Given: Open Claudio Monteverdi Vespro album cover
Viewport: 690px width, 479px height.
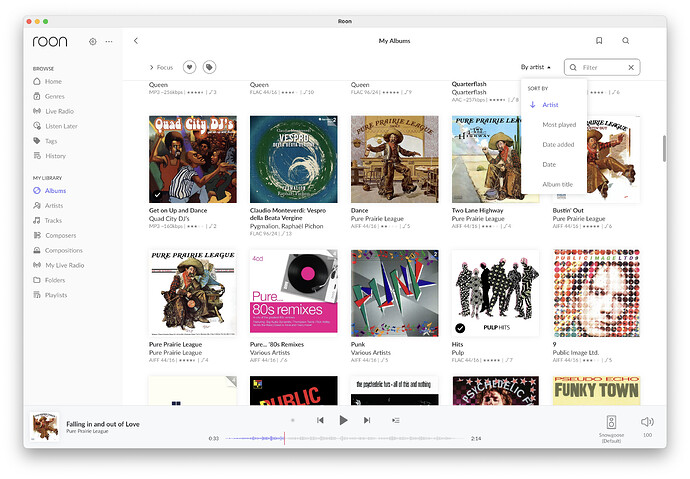Looking at the screenshot, I should [294, 159].
